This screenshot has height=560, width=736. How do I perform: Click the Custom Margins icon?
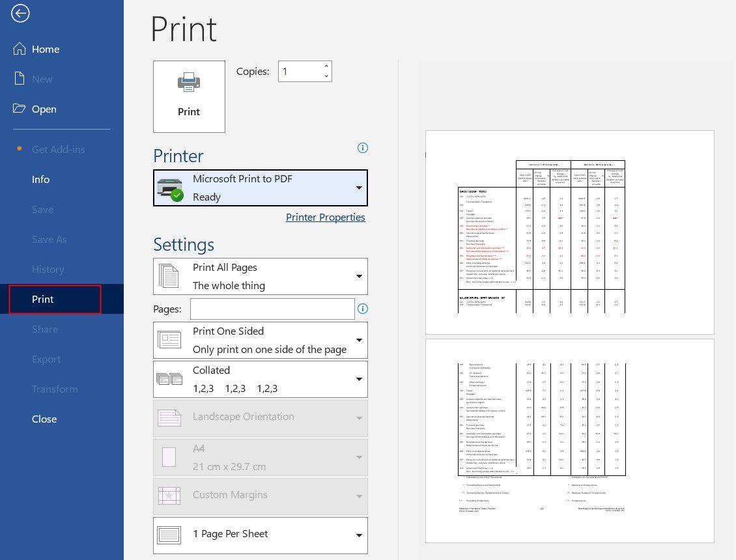tap(169, 496)
